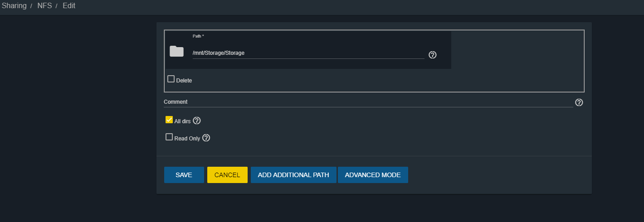Click the 'Delete' label text

coord(184,81)
